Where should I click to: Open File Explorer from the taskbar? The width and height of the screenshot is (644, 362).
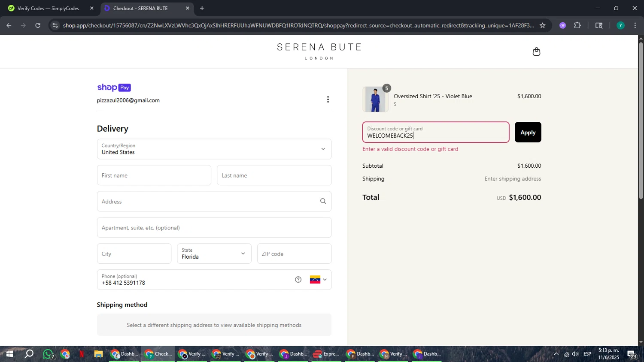98,354
